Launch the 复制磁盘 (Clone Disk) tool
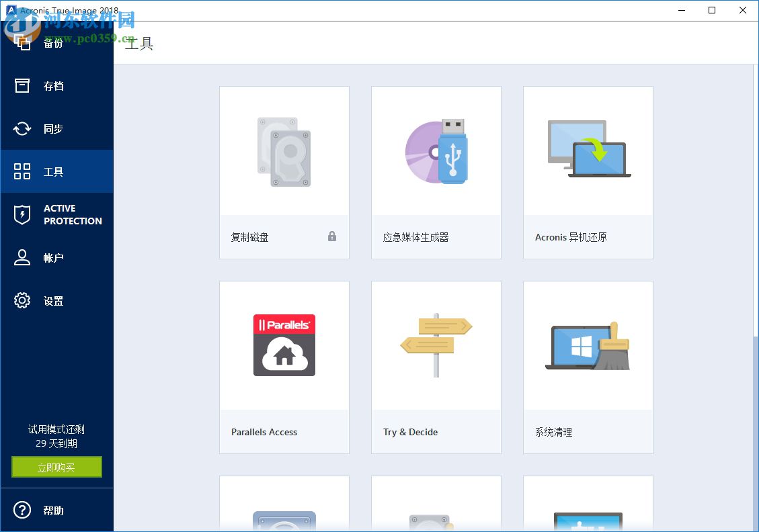 [284, 171]
